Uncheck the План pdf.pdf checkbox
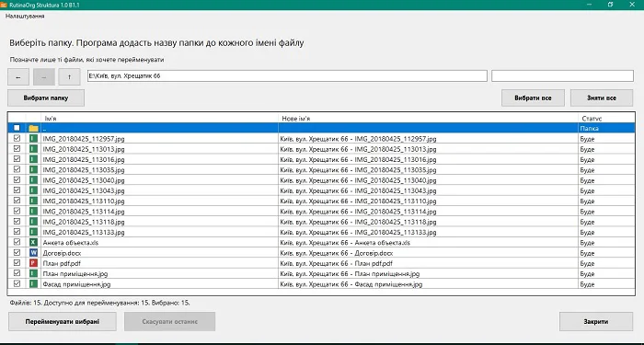Viewport: 644px width, 345px height. (x=17, y=263)
